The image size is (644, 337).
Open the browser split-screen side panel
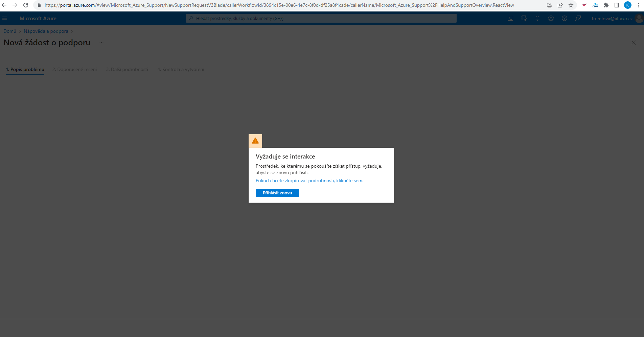617,5
